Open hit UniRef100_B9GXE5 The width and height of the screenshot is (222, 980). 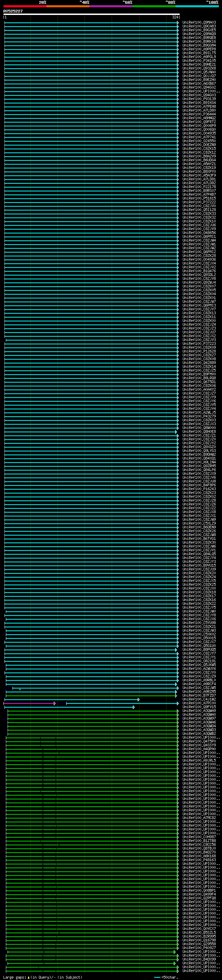pyautogui.click(x=199, y=30)
